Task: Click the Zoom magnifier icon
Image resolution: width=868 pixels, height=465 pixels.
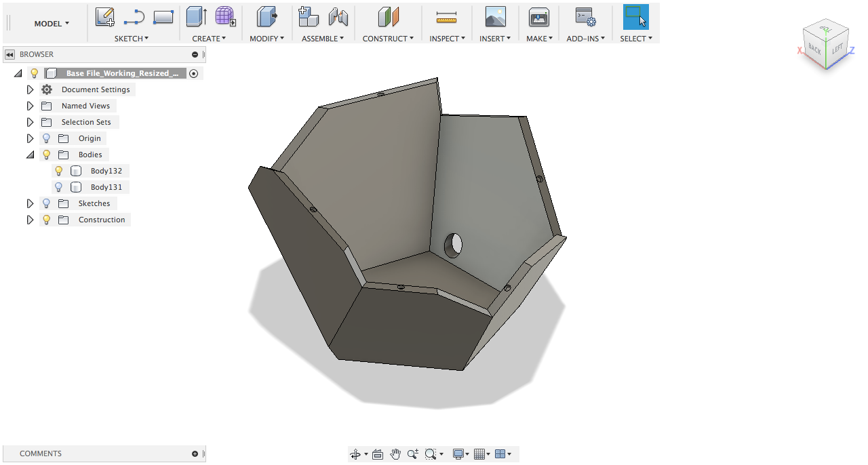Action: 413,454
